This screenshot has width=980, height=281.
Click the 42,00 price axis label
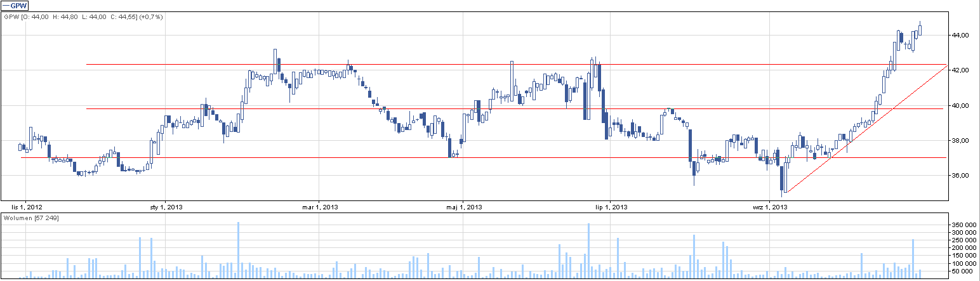click(x=960, y=70)
